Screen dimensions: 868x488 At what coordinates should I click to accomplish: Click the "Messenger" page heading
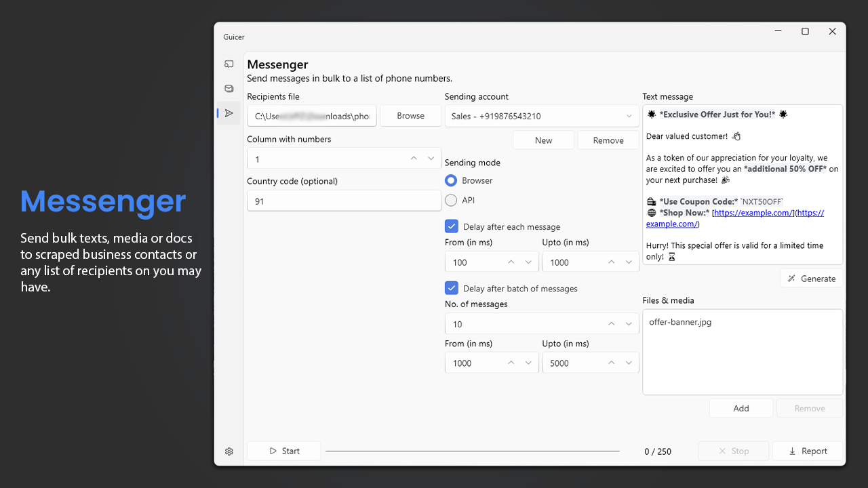coord(277,64)
